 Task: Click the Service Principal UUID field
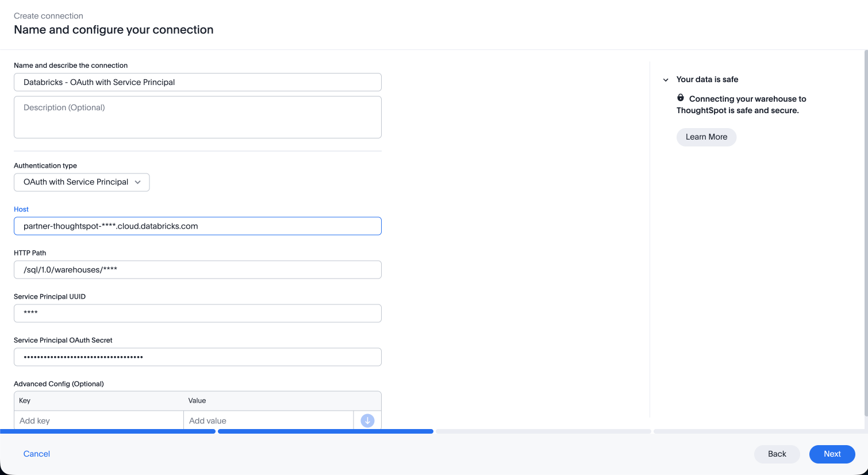coord(198,313)
